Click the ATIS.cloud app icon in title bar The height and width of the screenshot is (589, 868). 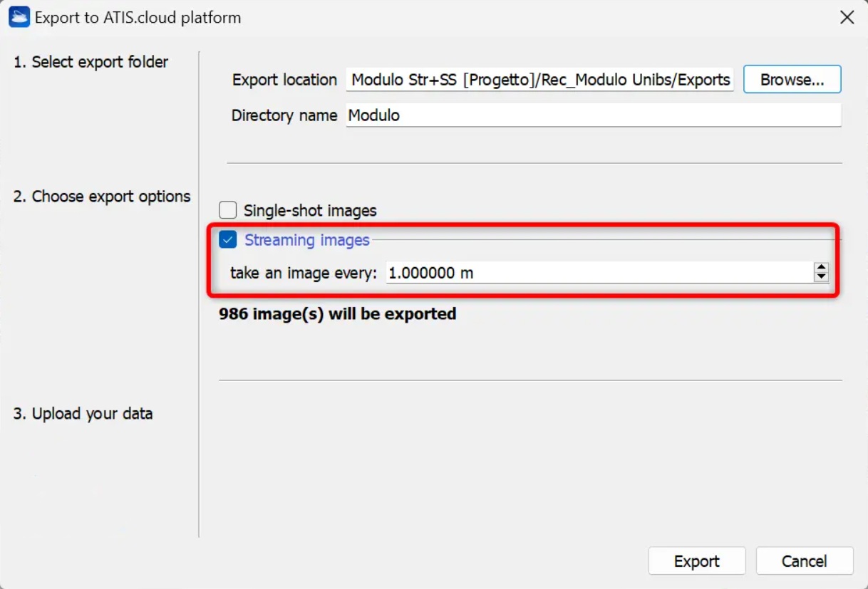click(19, 17)
